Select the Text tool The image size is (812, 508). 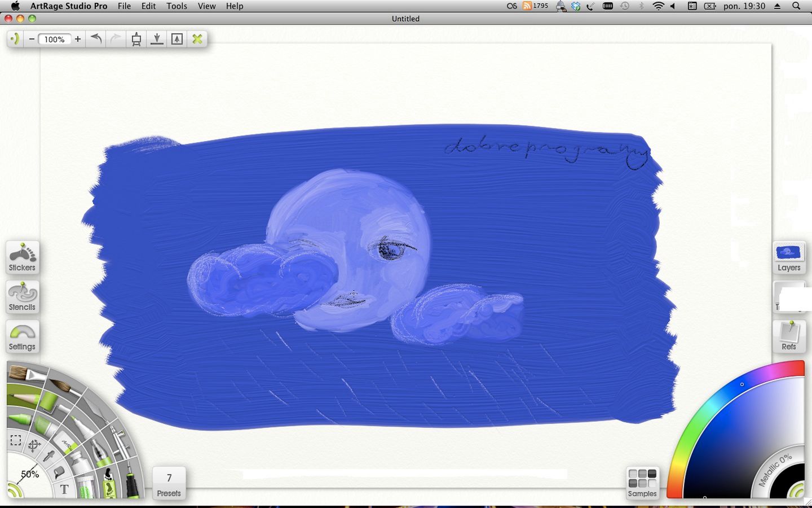(x=64, y=488)
